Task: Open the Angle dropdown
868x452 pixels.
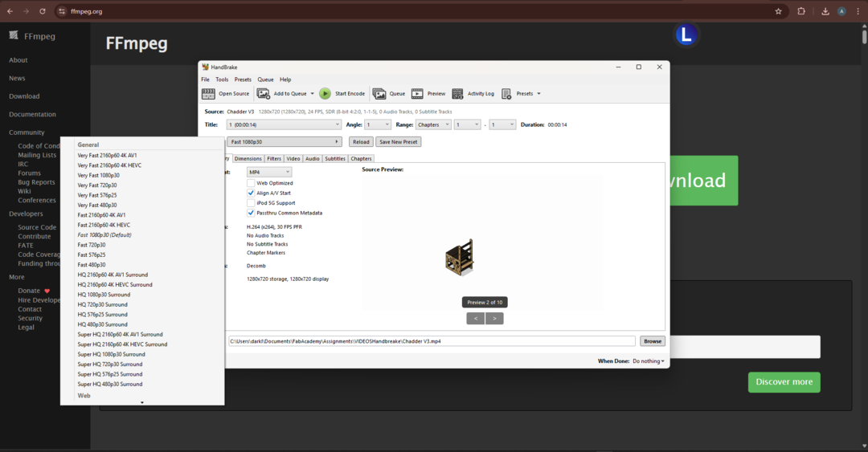Action: [378, 124]
